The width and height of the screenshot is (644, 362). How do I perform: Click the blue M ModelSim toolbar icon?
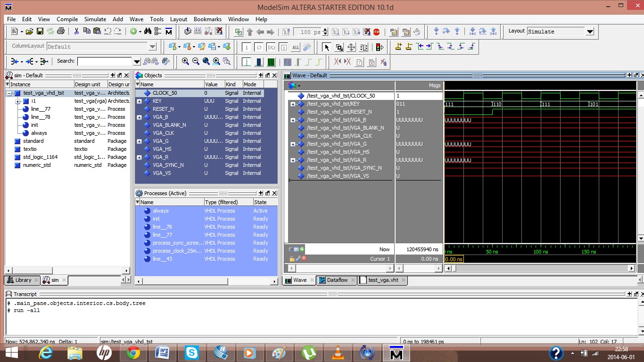point(168,32)
